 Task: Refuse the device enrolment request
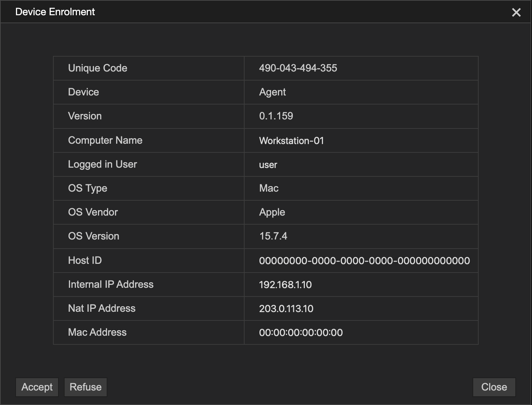(86, 387)
